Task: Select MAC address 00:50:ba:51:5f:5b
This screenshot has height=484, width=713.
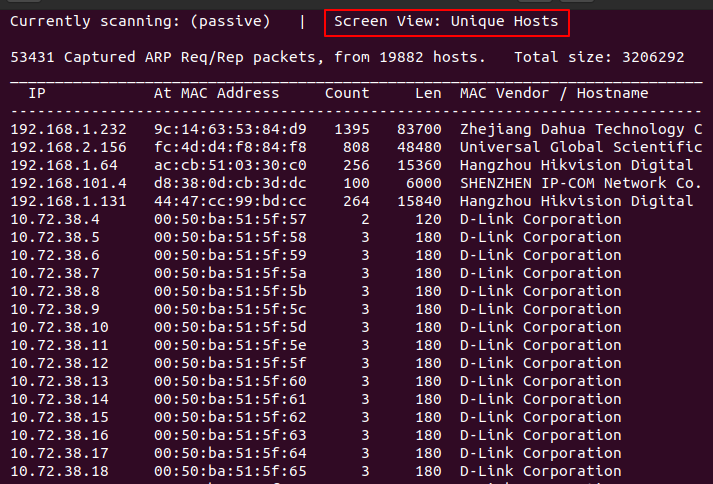Action: click(x=230, y=291)
